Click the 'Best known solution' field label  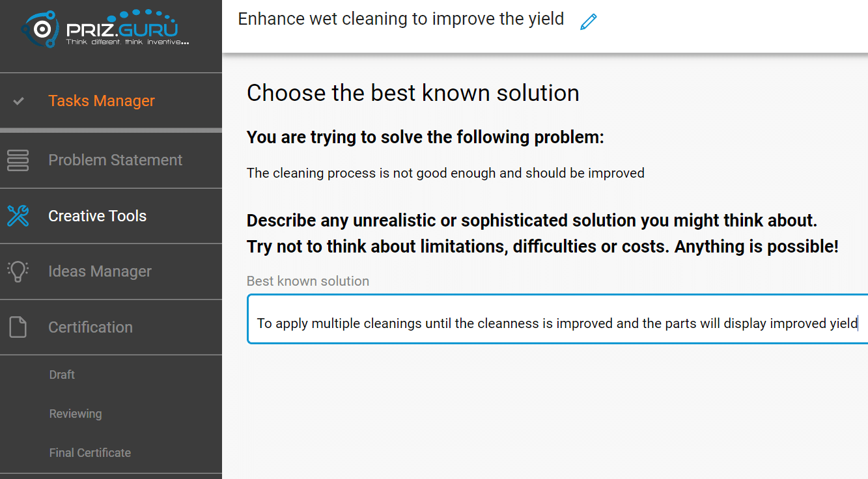[308, 281]
